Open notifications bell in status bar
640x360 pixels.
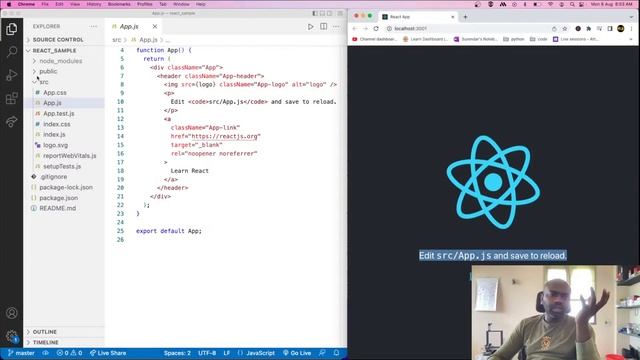tap(336, 353)
